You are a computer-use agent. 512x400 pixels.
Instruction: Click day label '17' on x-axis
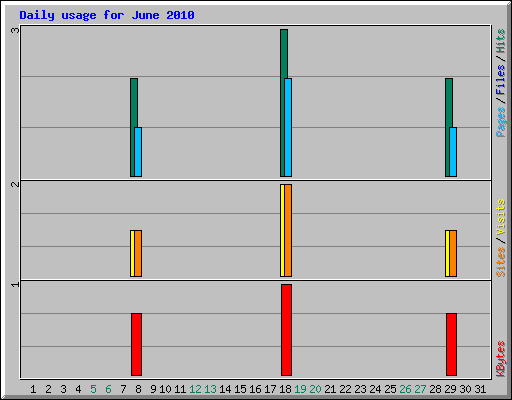click(270, 389)
